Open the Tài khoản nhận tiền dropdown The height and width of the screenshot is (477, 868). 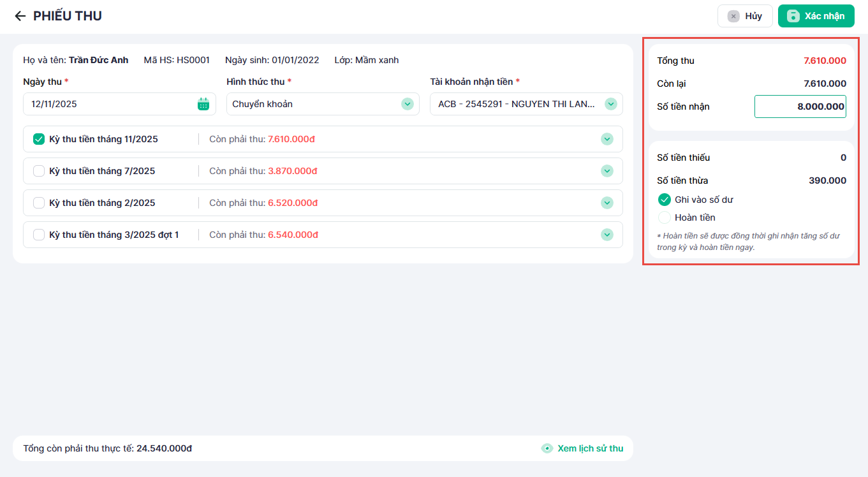pos(610,104)
